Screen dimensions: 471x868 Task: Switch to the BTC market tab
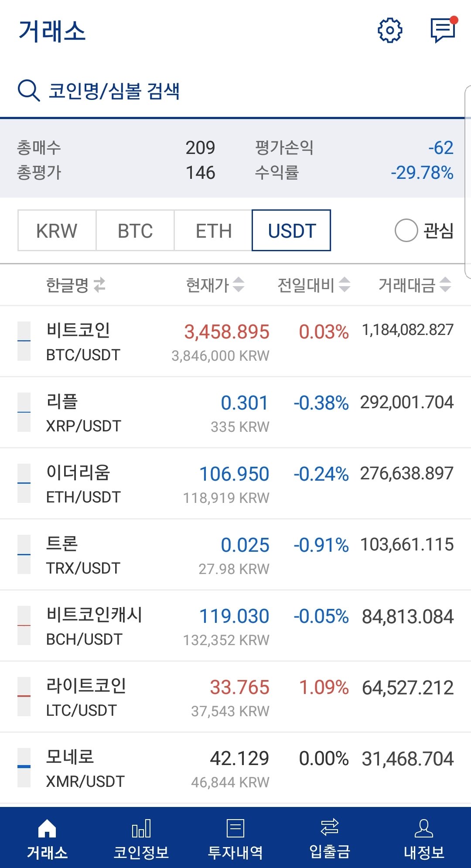click(x=135, y=230)
